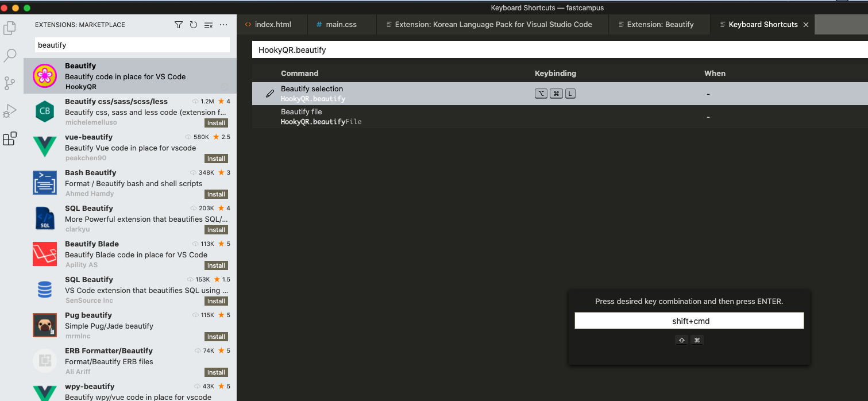Select the vue-beautify extension icon
The height and width of the screenshot is (401, 868).
tap(45, 147)
